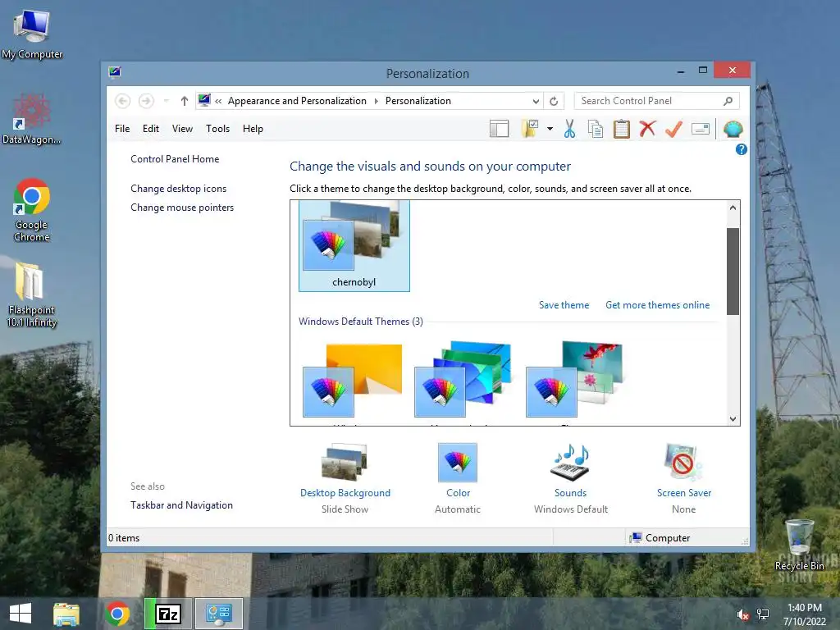Open Desktop Background settings
840x630 pixels.
click(x=345, y=478)
